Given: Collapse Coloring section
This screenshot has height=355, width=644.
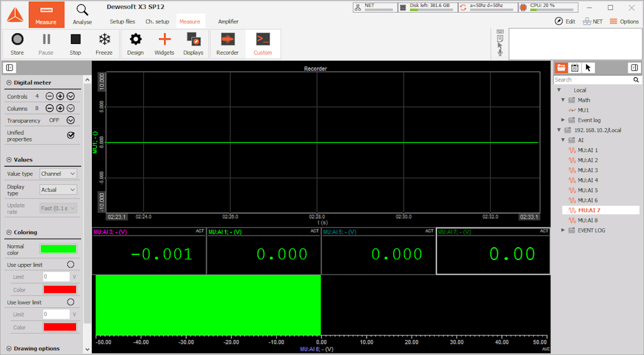Looking at the screenshot, I should [9, 232].
